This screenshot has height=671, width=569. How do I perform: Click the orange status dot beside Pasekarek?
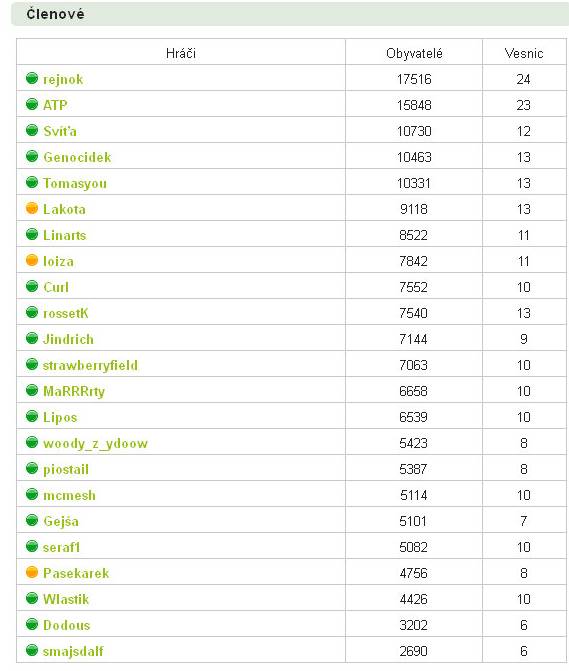click(32, 572)
